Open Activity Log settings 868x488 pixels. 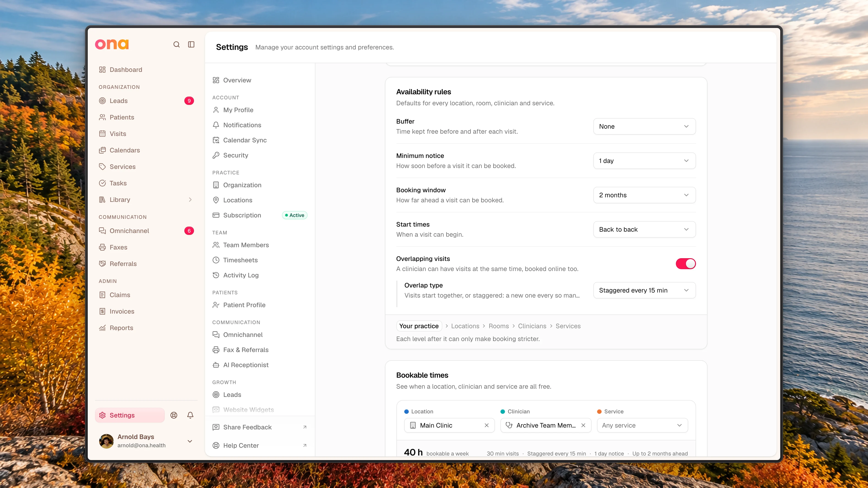click(260, 275)
